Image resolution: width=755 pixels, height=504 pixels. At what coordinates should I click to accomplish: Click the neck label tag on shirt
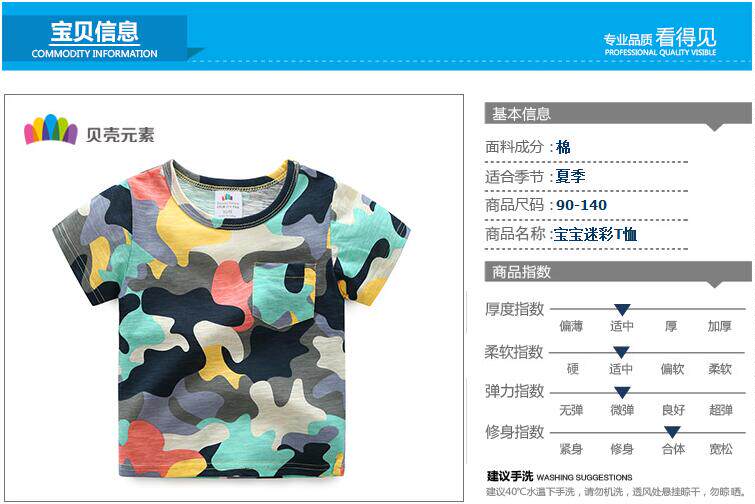click(228, 205)
